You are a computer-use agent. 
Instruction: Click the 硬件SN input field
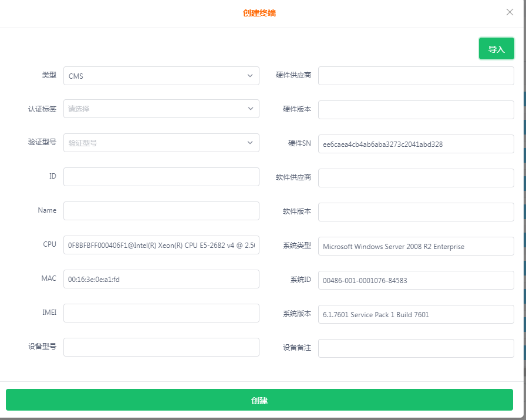point(416,144)
